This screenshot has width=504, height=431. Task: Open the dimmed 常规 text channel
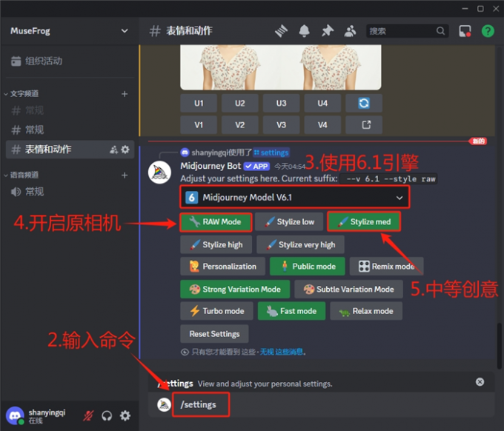tap(70, 110)
